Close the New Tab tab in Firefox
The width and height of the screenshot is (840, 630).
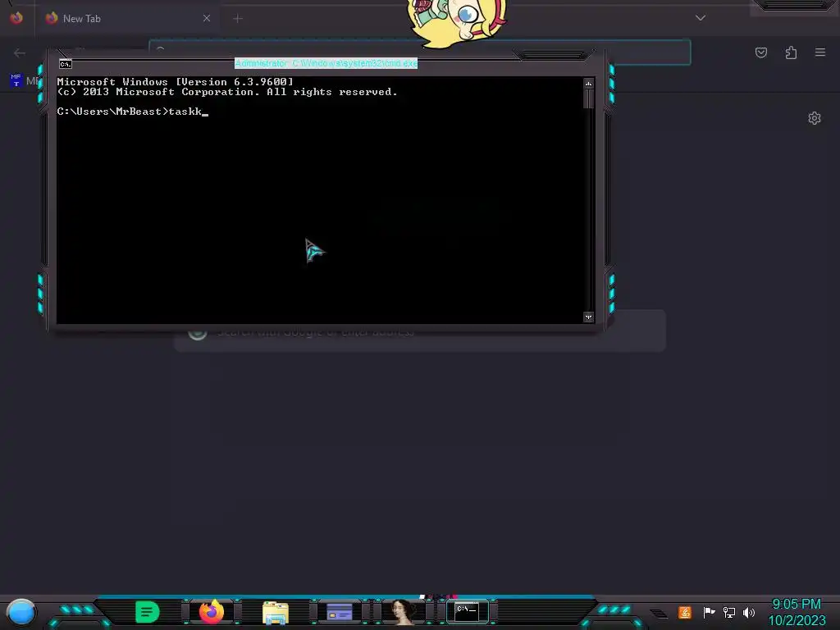click(206, 18)
